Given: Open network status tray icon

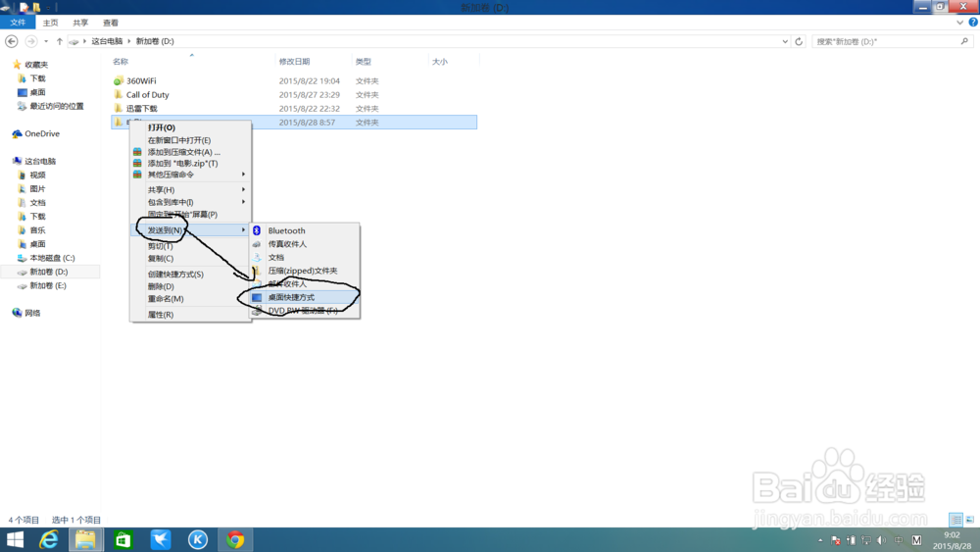Looking at the screenshot, I should pyautogui.click(x=866, y=540).
